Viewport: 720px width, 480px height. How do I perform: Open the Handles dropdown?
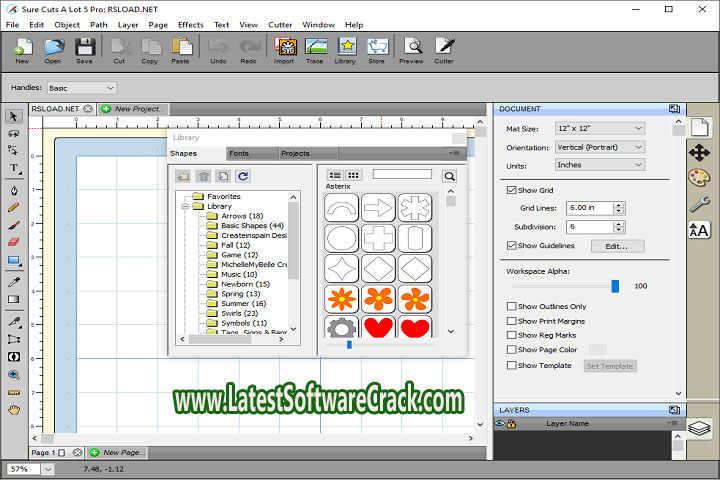(x=81, y=88)
